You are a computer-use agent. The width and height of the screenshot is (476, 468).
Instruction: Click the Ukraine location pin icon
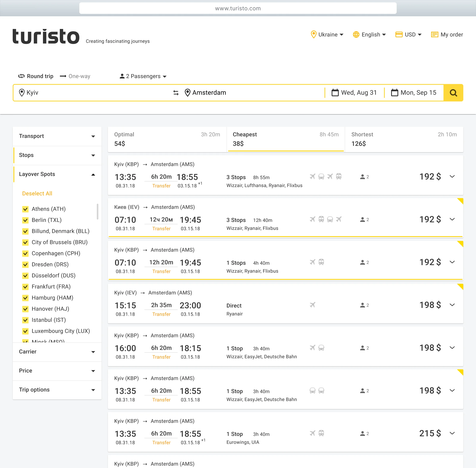pos(313,34)
